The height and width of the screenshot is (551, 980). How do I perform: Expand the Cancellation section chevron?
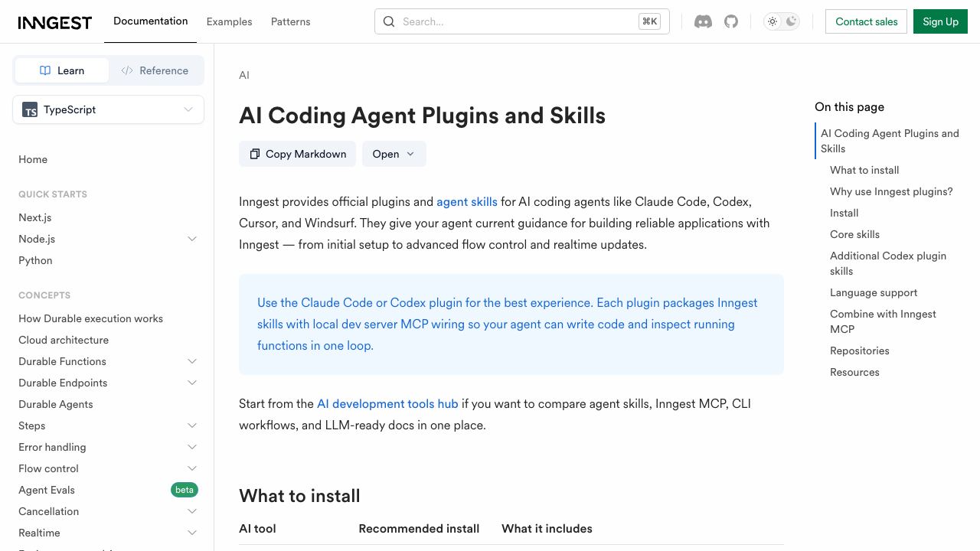tap(192, 511)
